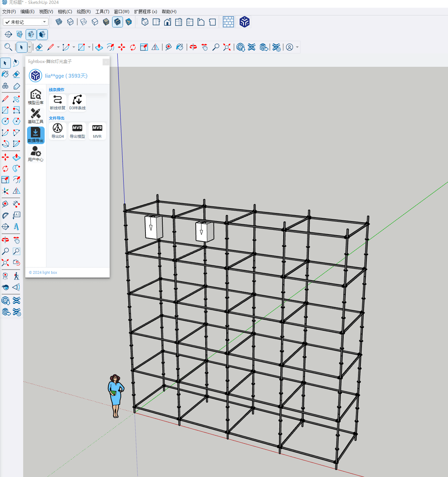Select the Protractor tool in left toolbar
The image size is (448, 477).
click(x=5, y=215)
